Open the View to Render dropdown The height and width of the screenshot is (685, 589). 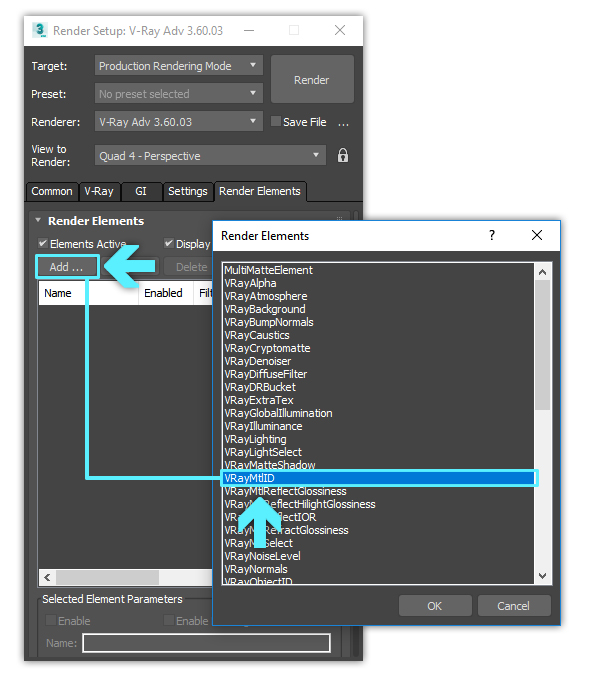(210, 156)
